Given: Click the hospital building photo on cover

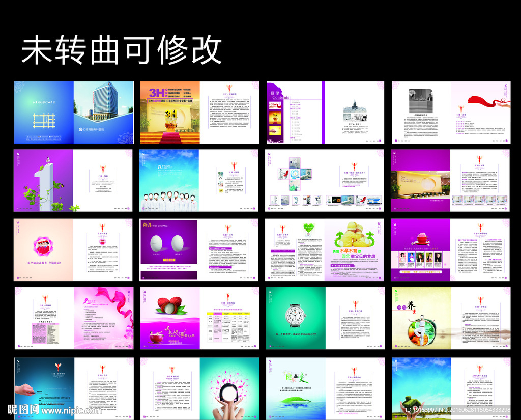Looking at the screenshot, I should pos(103,101).
